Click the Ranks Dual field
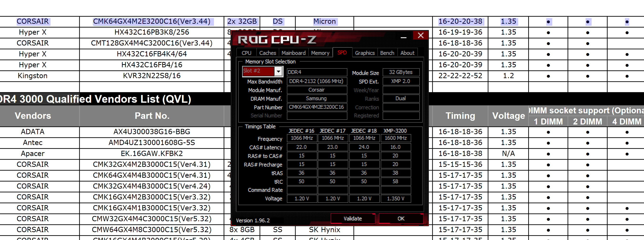 pos(401,98)
